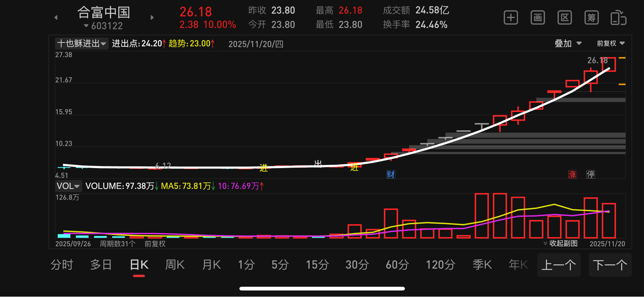Open the 叠加 overlay dropdown
644x297 pixels.
pos(568,44)
